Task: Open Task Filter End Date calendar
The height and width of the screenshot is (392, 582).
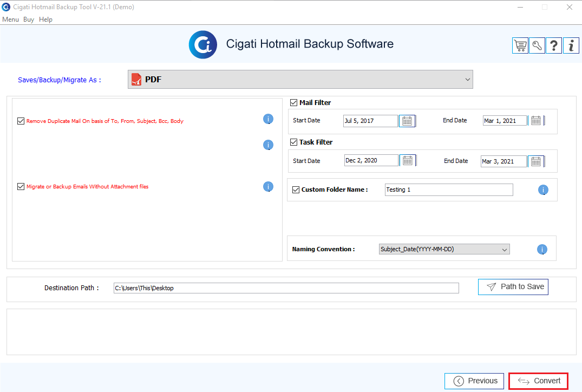Action: point(535,161)
